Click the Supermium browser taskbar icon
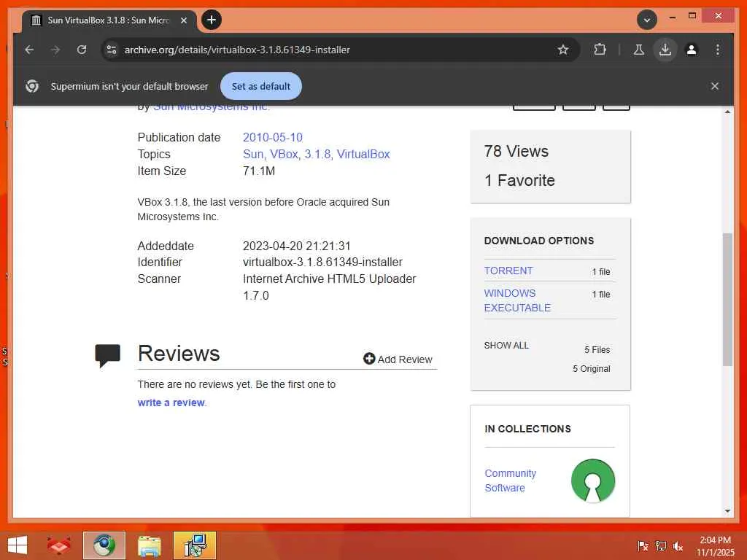This screenshot has height=560, width=747. [x=104, y=545]
